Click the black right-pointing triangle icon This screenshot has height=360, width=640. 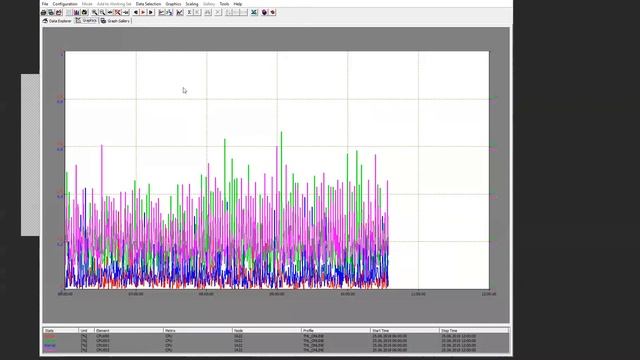point(151,13)
